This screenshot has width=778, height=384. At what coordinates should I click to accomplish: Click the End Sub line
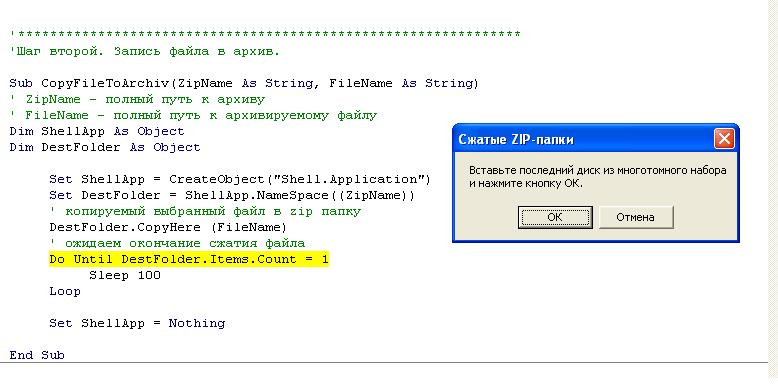click(x=37, y=355)
